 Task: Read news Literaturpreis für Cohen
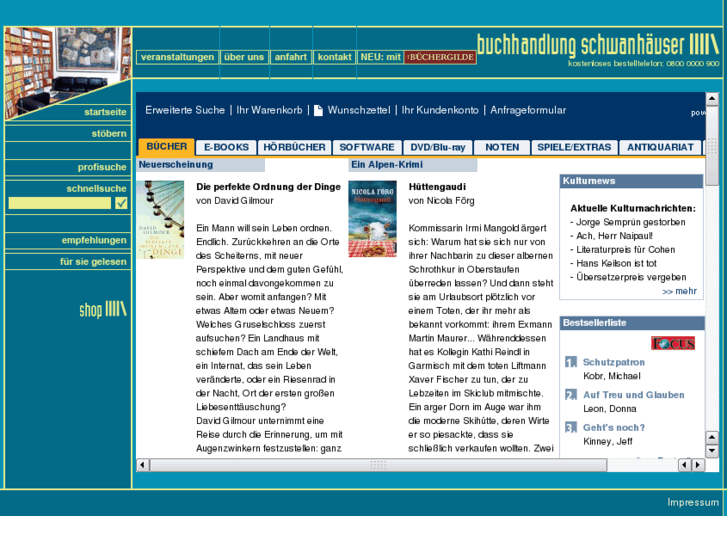click(x=625, y=250)
